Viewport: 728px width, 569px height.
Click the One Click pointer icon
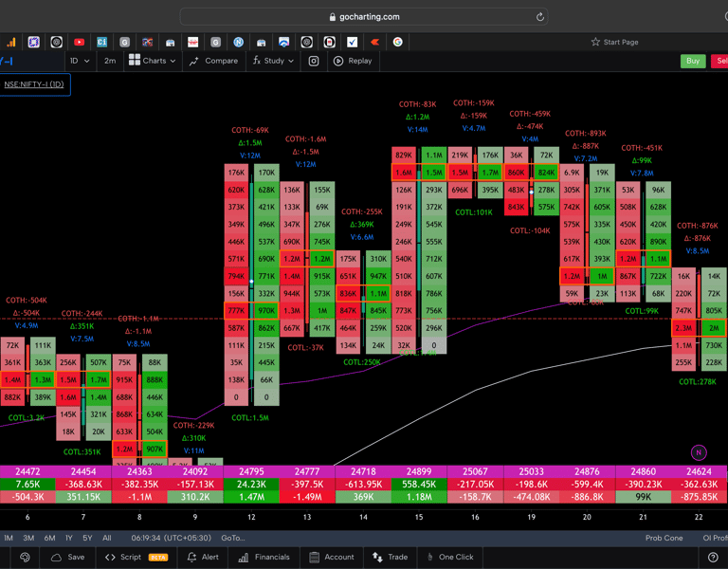coord(430,557)
